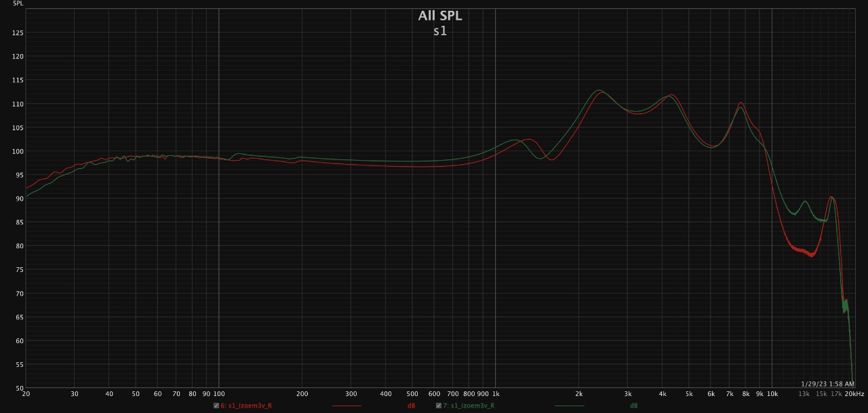Click the 100 tick on frequency axis
The image size is (868, 413).
coord(219,394)
